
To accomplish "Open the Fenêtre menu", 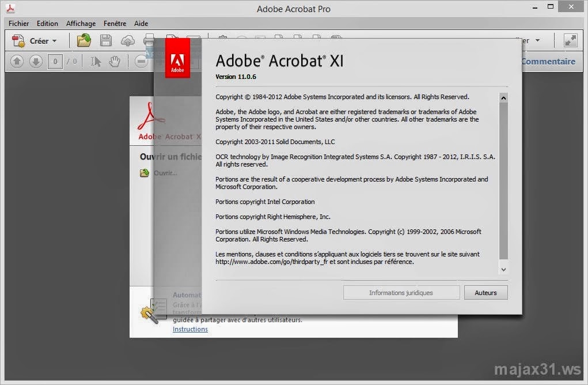I will click(115, 23).
